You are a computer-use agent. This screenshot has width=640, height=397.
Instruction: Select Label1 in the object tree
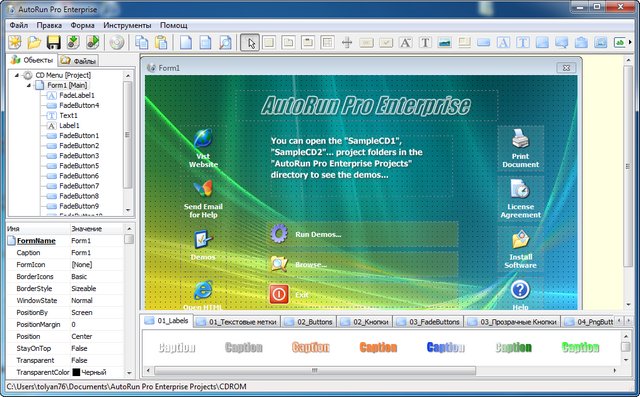tap(69, 126)
